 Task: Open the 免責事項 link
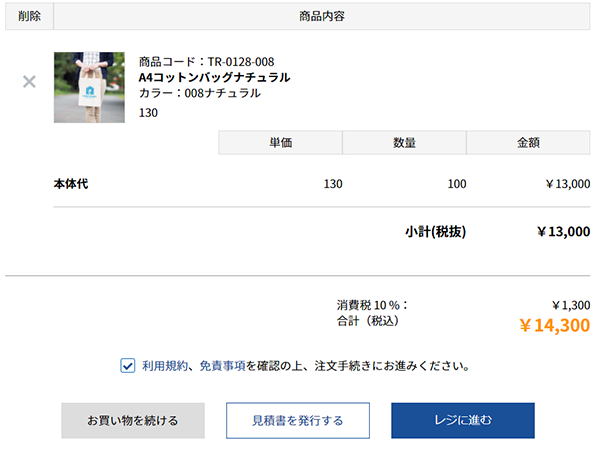pos(222,366)
